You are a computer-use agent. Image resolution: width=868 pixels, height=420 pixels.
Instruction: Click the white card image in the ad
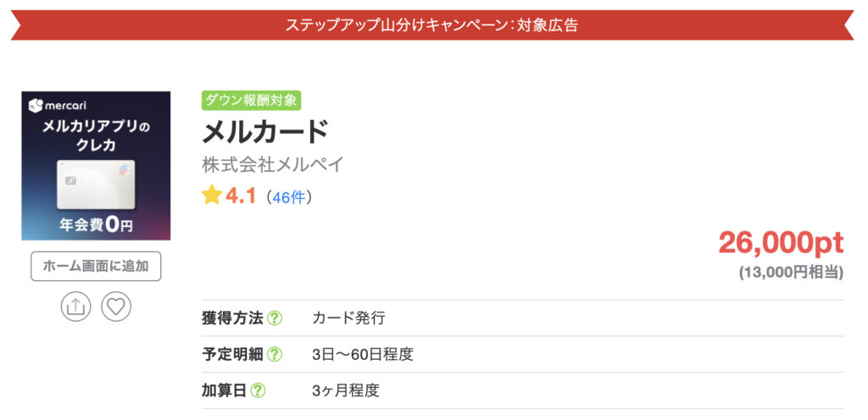pos(96,185)
